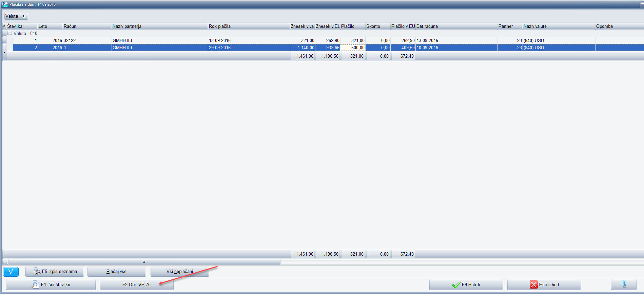Click GMBH ltd in first row
Viewport: 644px width, 294px height.
click(160, 40)
